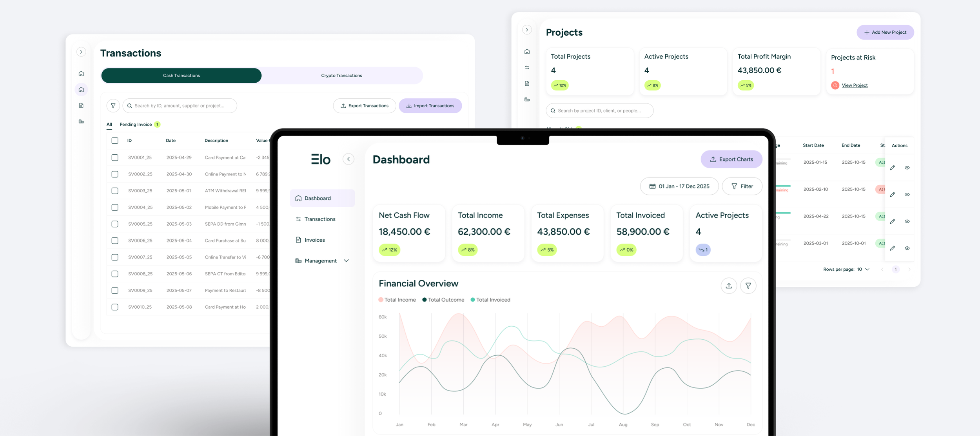This screenshot has height=436, width=980.
Task: Click home icon in Projects sidebar
Action: (x=527, y=52)
